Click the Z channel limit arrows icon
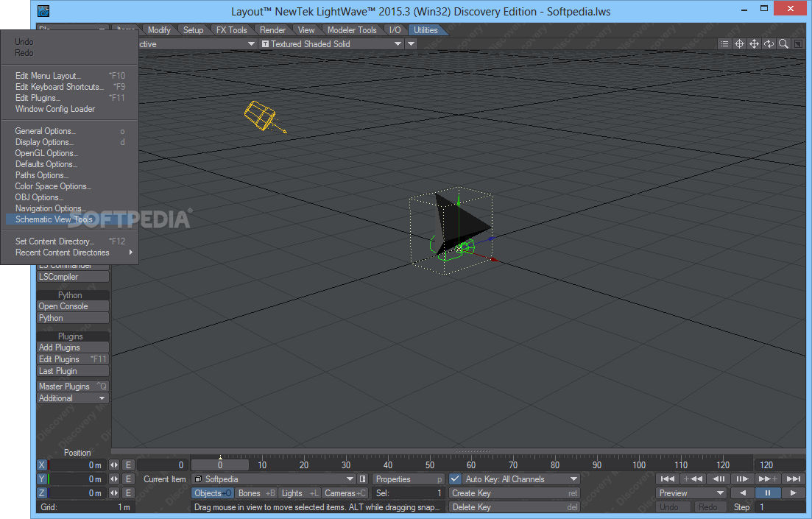This screenshot has width=812, height=519. tap(114, 493)
